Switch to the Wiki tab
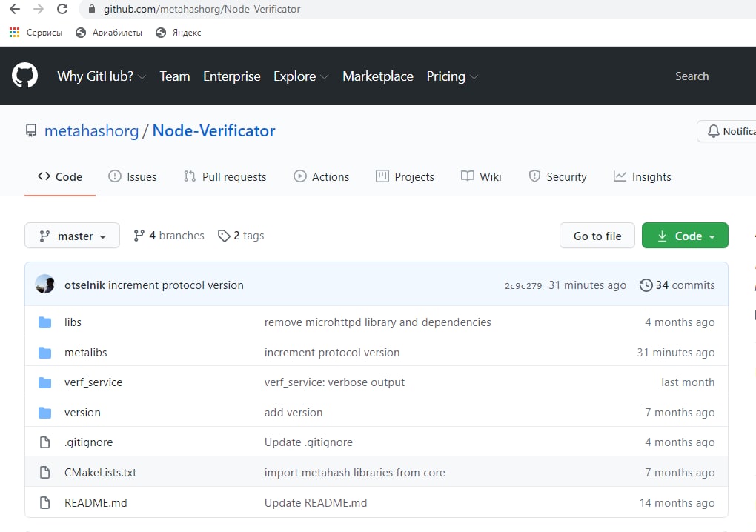This screenshot has height=532, width=756. 481,177
